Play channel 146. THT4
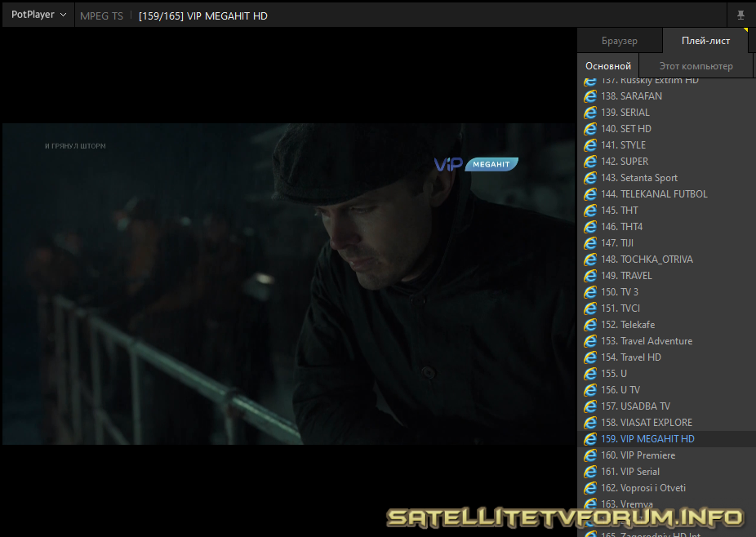 click(x=666, y=227)
